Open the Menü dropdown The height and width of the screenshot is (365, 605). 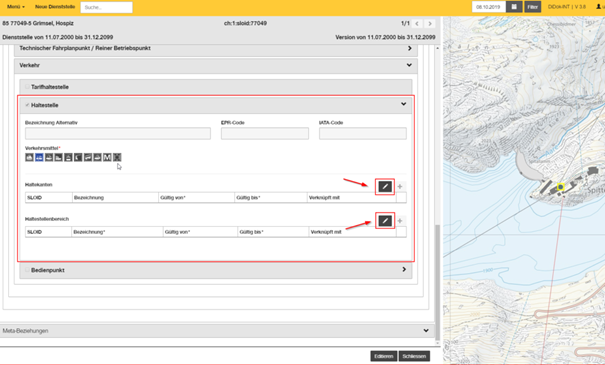[16, 7]
